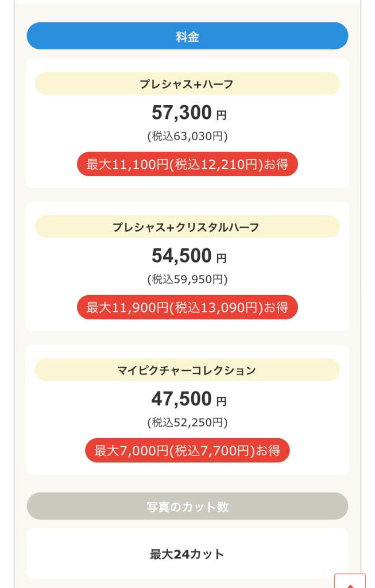Open the プレシャス+クリスタルハーフ plan label
The height and width of the screenshot is (588, 375).
coord(187,227)
